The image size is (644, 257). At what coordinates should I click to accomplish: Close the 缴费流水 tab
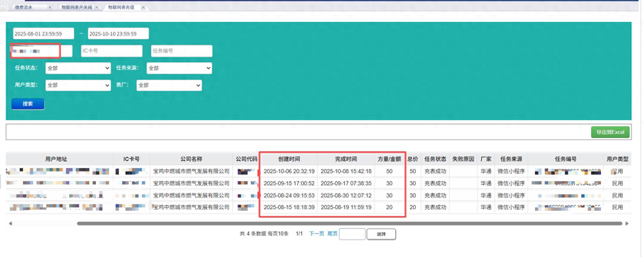pyautogui.click(x=50, y=7)
